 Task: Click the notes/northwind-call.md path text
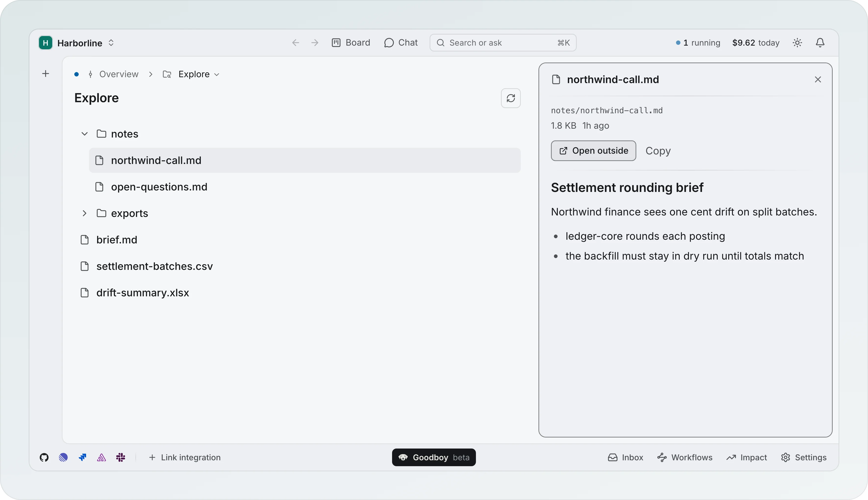(607, 111)
